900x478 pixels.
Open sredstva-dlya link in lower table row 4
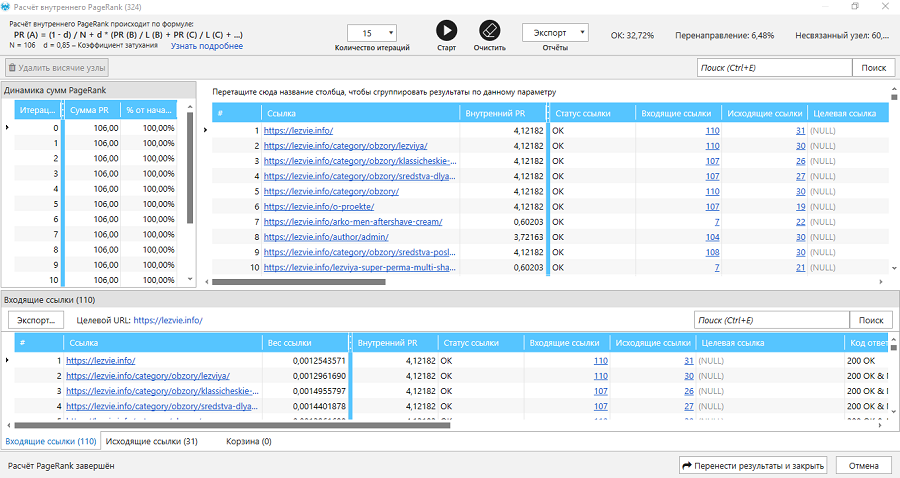coord(162,406)
